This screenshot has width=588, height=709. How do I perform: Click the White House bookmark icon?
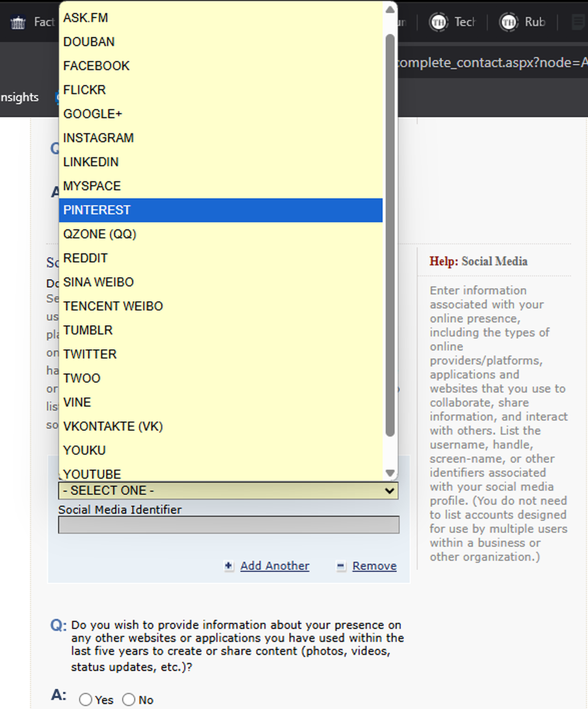click(x=18, y=23)
